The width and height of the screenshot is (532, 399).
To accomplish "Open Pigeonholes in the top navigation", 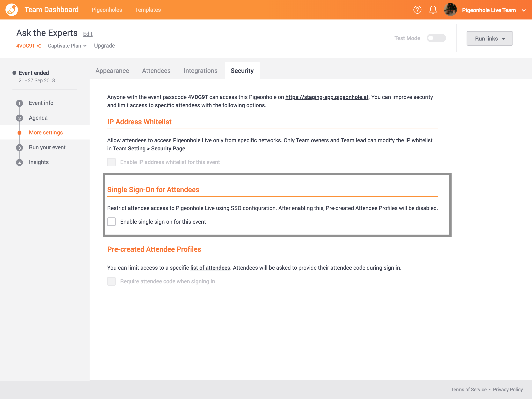I will 107,10.
